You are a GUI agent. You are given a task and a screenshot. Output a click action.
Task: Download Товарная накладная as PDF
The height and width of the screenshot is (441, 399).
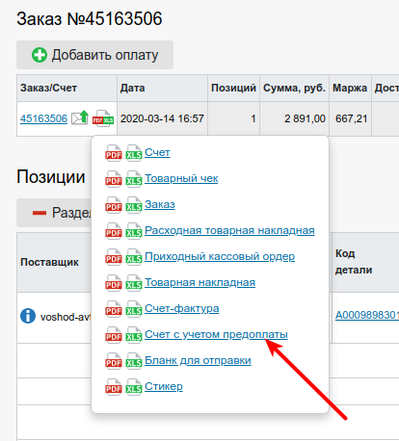point(113,283)
